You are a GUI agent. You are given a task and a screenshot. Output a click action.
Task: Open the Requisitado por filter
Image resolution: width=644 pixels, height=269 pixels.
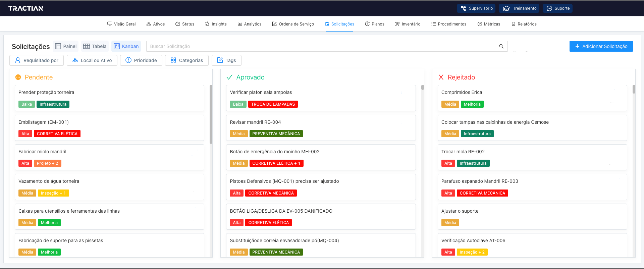pos(37,60)
